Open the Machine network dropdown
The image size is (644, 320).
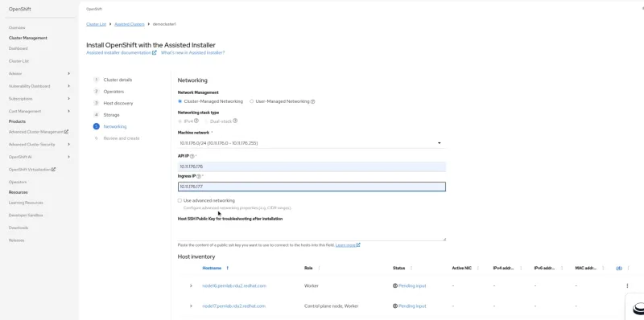(x=312, y=143)
